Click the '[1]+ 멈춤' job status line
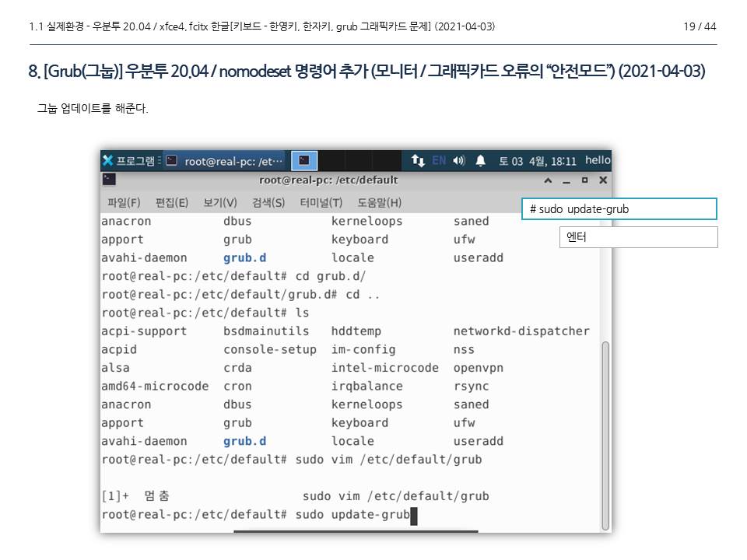Image resolution: width=747 pixels, height=560 pixels. [295, 496]
